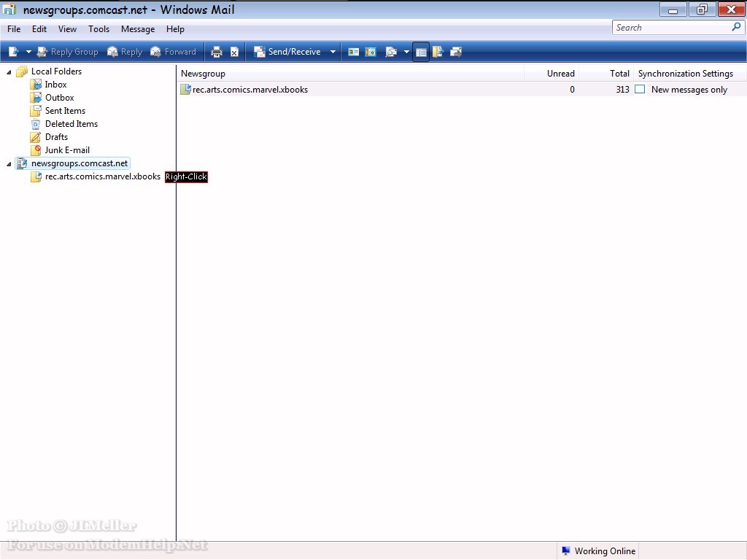Click the Reply Group toolbar button

68,52
